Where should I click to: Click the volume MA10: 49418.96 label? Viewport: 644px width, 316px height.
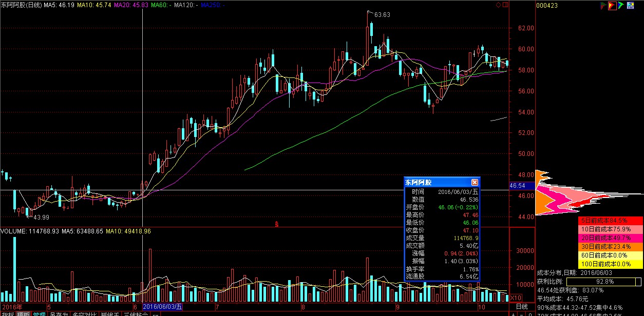click(128, 231)
